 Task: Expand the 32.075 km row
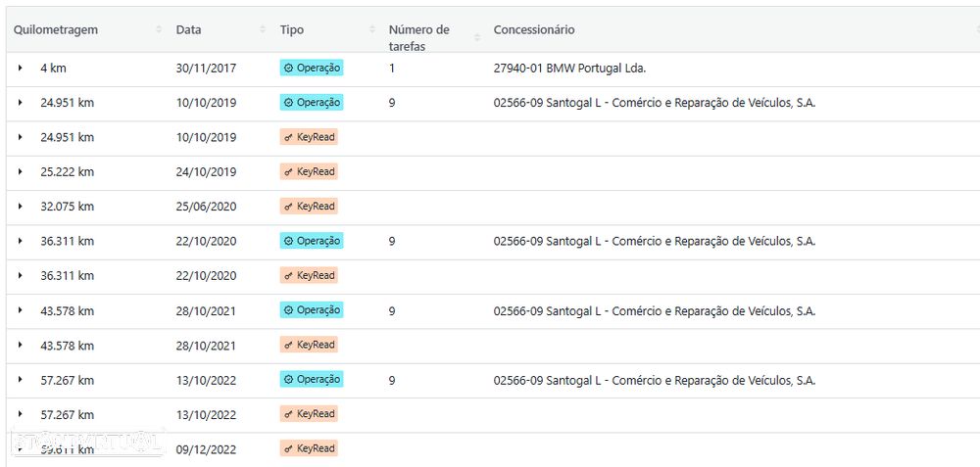pyautogui.click(x=20, y=207)
